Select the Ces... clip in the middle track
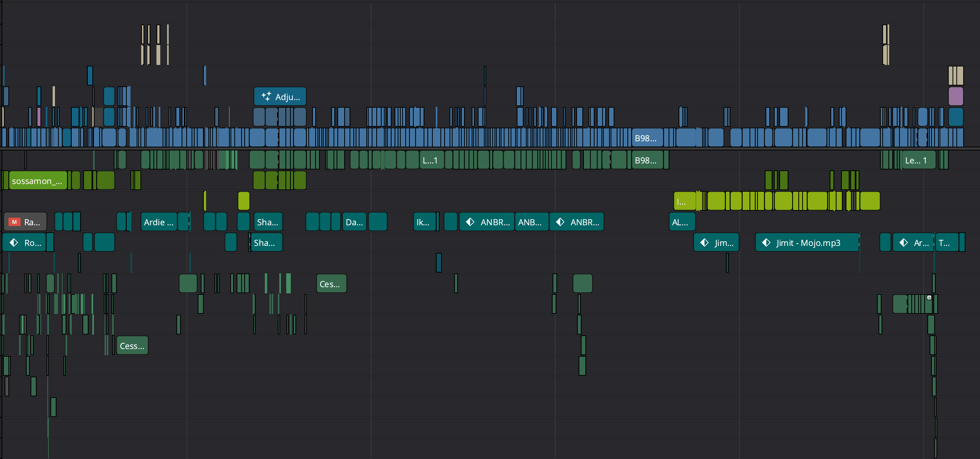The height and width of the screenshot is (459, 980). click(331, 284)
